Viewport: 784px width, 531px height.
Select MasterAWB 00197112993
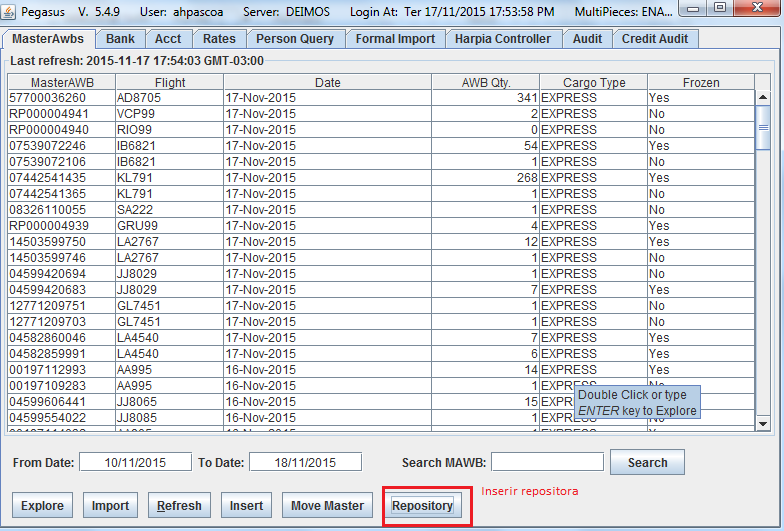coord(62,370)
